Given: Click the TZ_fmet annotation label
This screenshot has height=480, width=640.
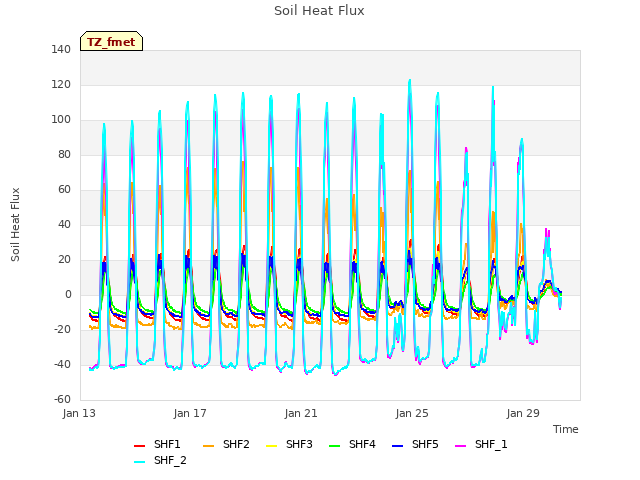Looking at the screenshot, I should pos(111,42).
